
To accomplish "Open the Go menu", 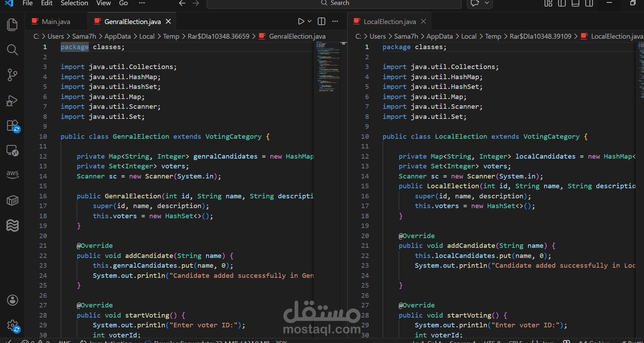I will pos(123,3).
